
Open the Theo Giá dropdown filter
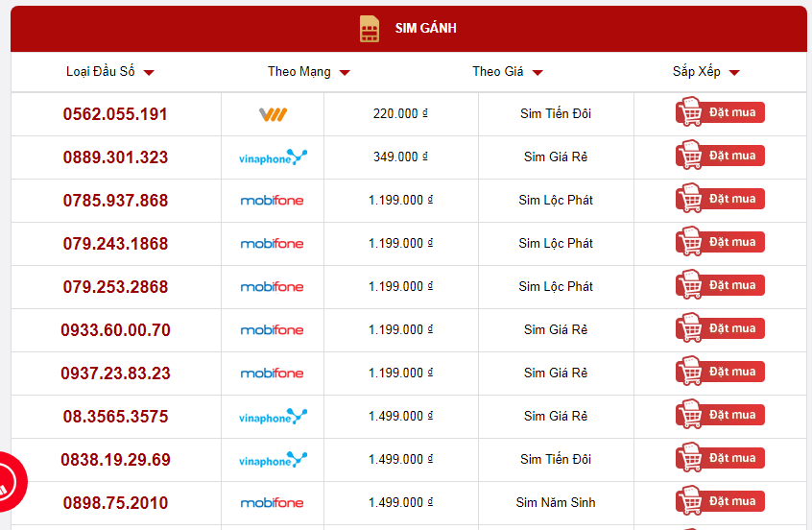(x=507, y=71)
